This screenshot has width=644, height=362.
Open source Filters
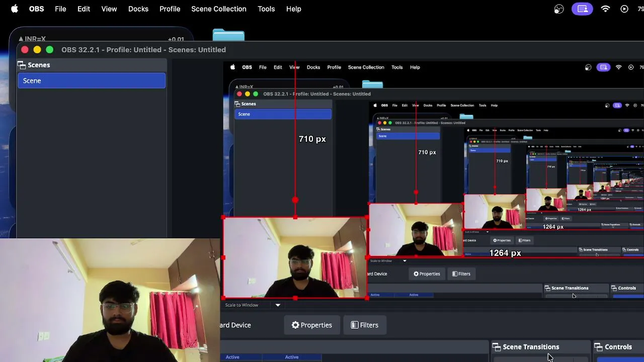(x=365, y=325)
